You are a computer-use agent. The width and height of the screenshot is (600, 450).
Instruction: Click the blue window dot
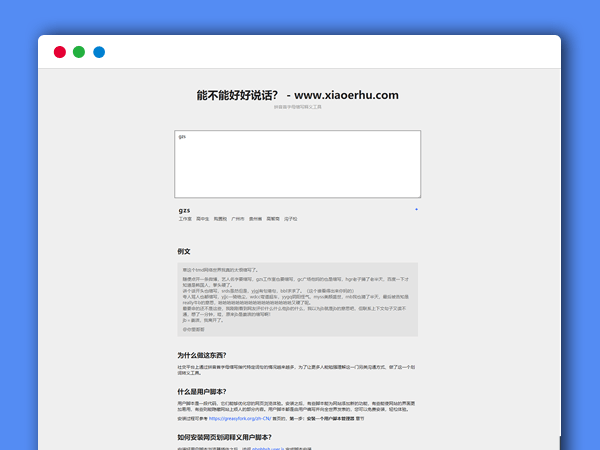coord(99,52)
